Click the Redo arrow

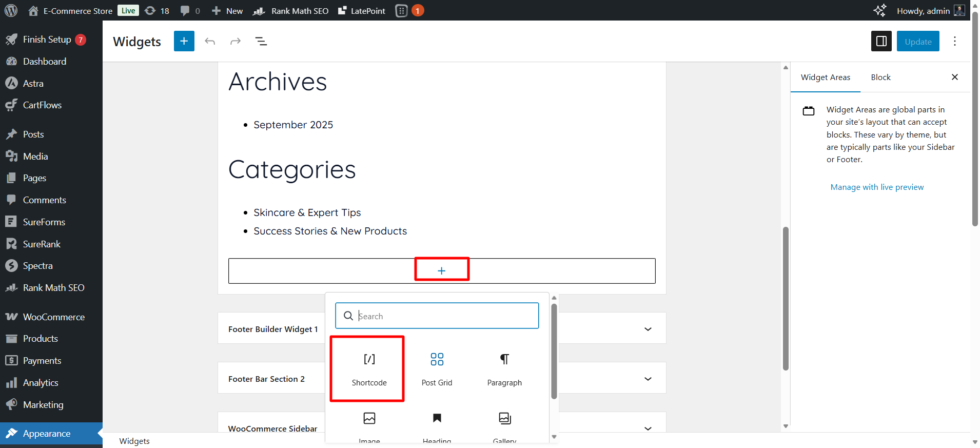click(236, 41)
